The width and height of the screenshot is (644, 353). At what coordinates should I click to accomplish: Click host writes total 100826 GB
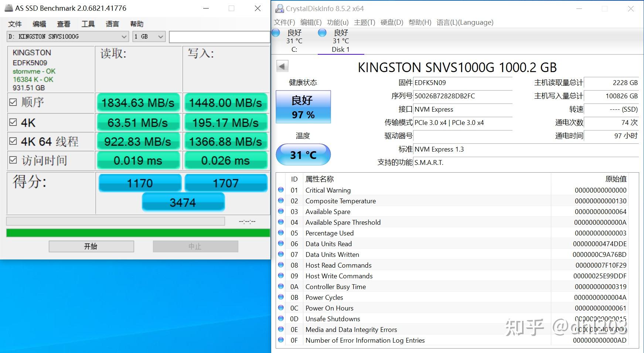[621, 96]
